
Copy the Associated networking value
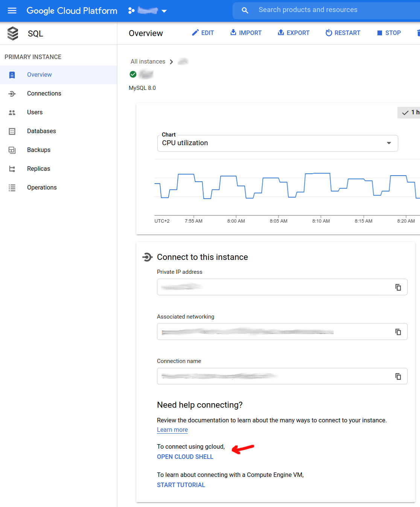tap(398, 332)
